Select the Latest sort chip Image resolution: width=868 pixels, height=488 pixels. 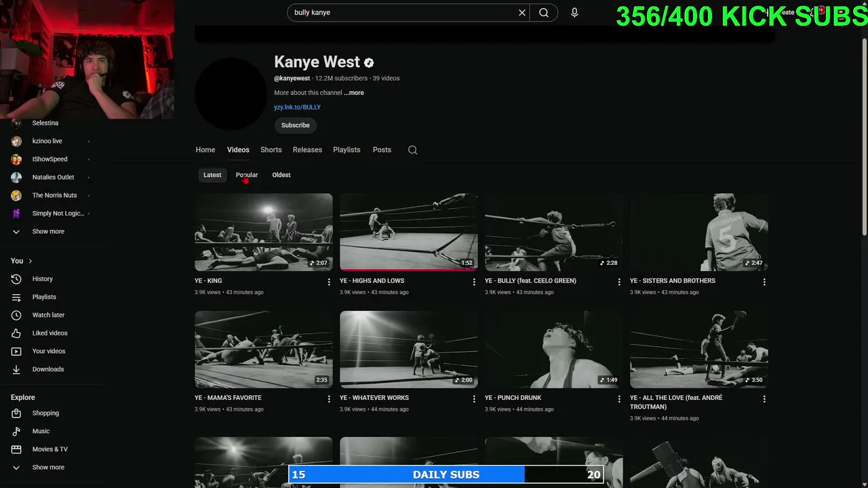212,175
